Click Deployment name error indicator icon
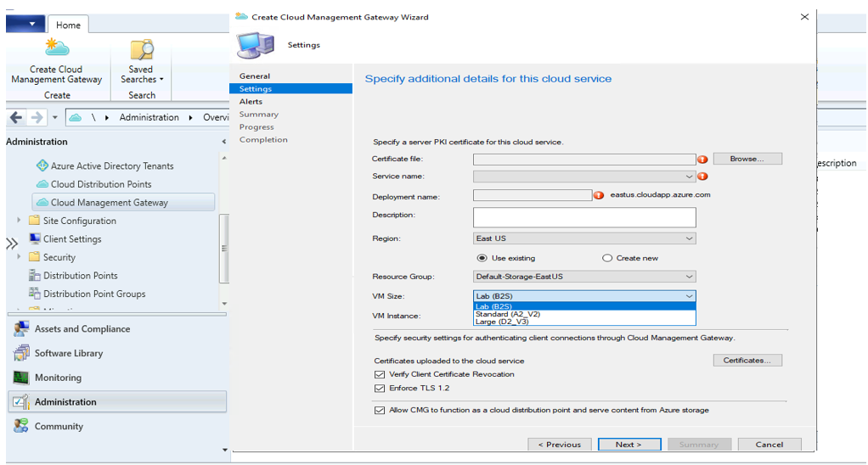Screen dimensions: 868x465 (x=599, y=195)
